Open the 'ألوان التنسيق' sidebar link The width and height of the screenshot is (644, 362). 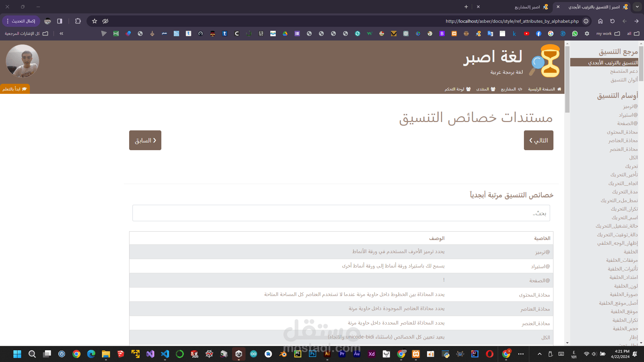click(x=624, y=80)
